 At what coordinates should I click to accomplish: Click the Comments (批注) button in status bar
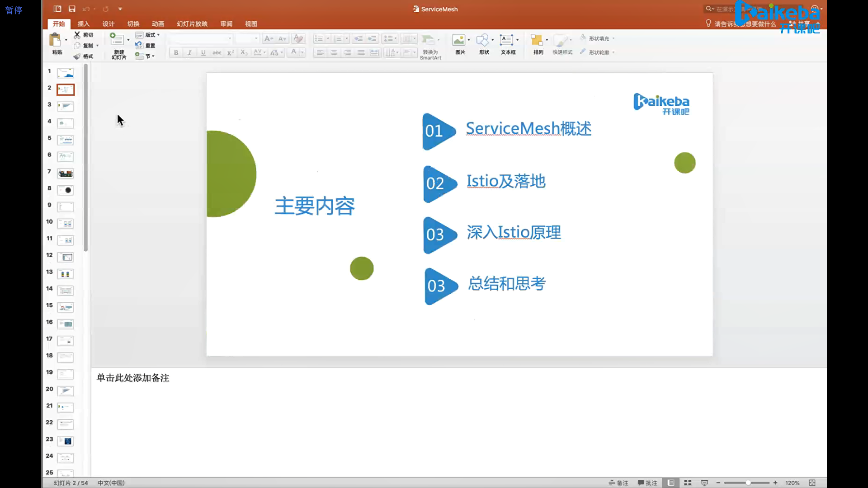click(x=647, y=483)
